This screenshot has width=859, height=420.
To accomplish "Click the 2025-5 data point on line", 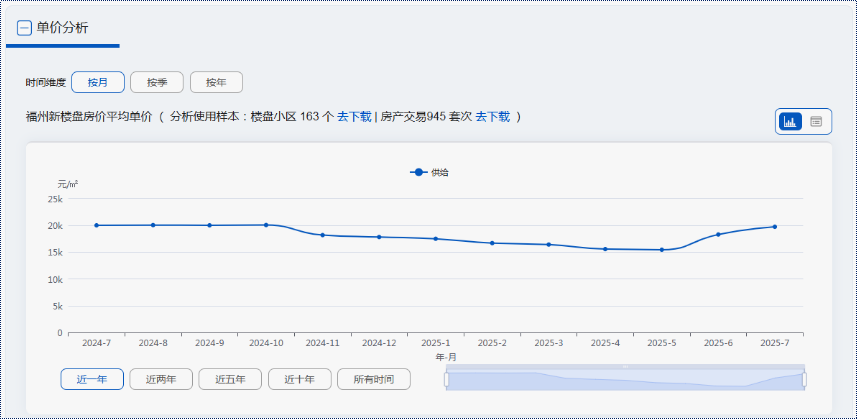I will 661,250.
